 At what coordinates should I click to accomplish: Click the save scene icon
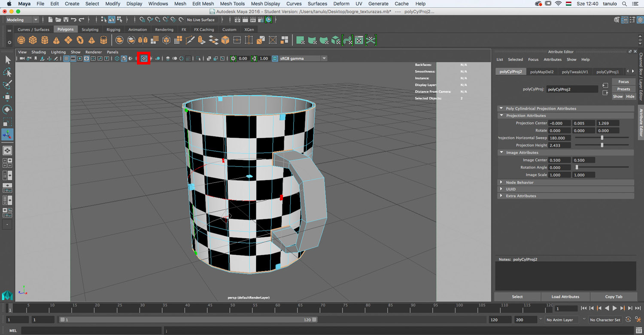click(66, 20)
